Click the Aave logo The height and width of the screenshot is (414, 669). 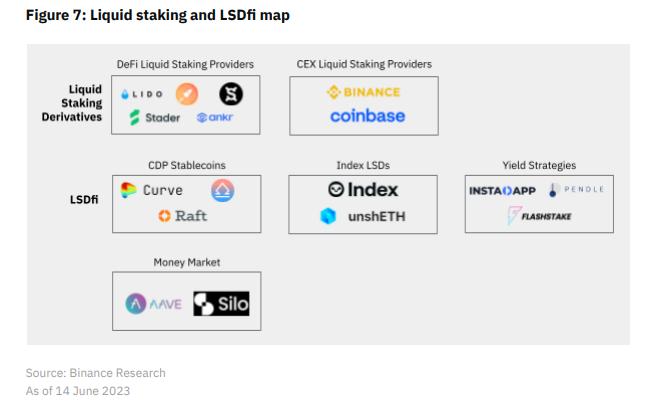(x=154, y=304)
